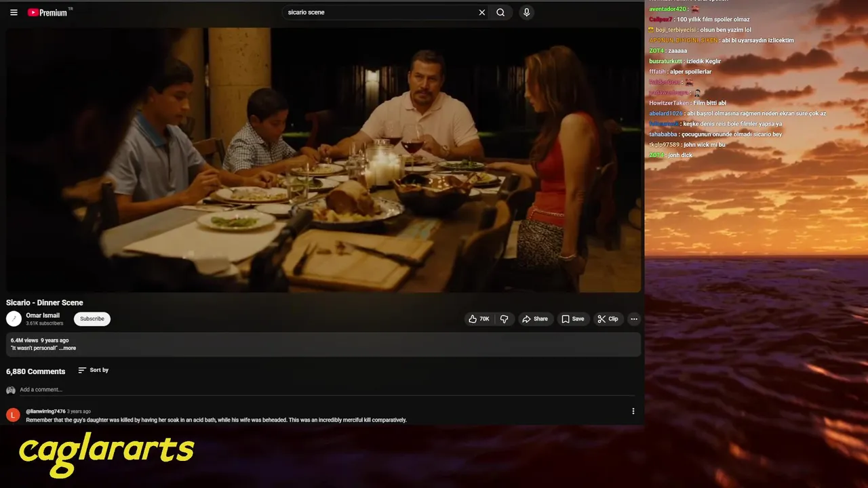Click the magnifier search button
This screenshot has width=868, height=488.
click(500, 12)
